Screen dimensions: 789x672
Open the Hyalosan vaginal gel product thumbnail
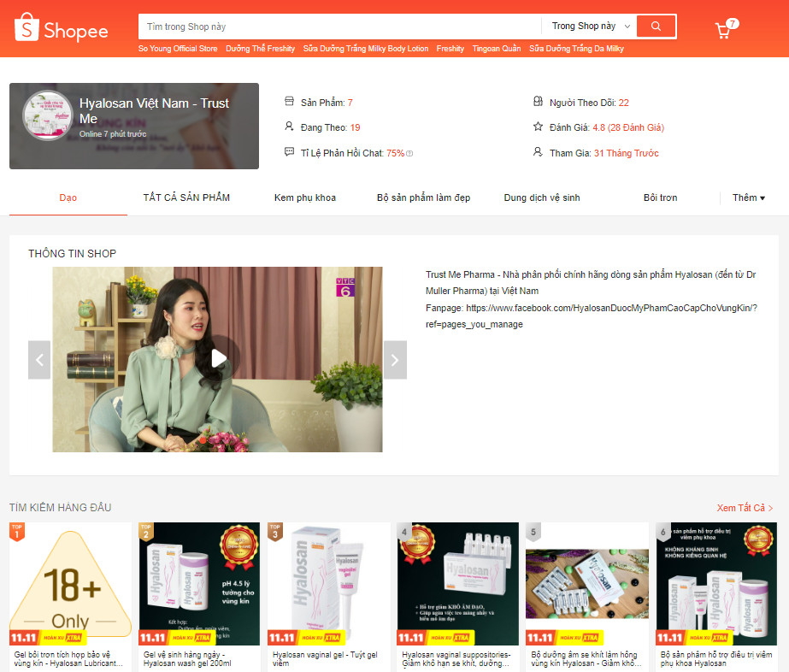coord(328,584)
